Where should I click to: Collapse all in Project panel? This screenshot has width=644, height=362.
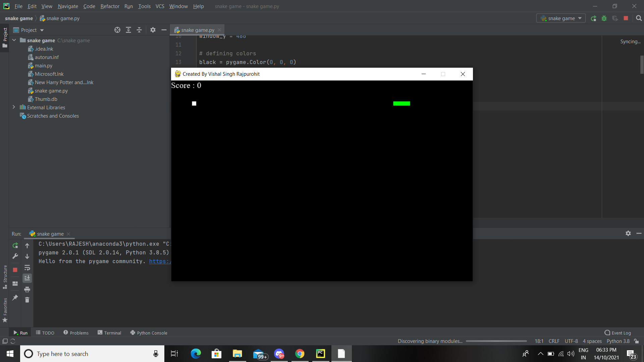pyautogui.click(x=139, y=30)
